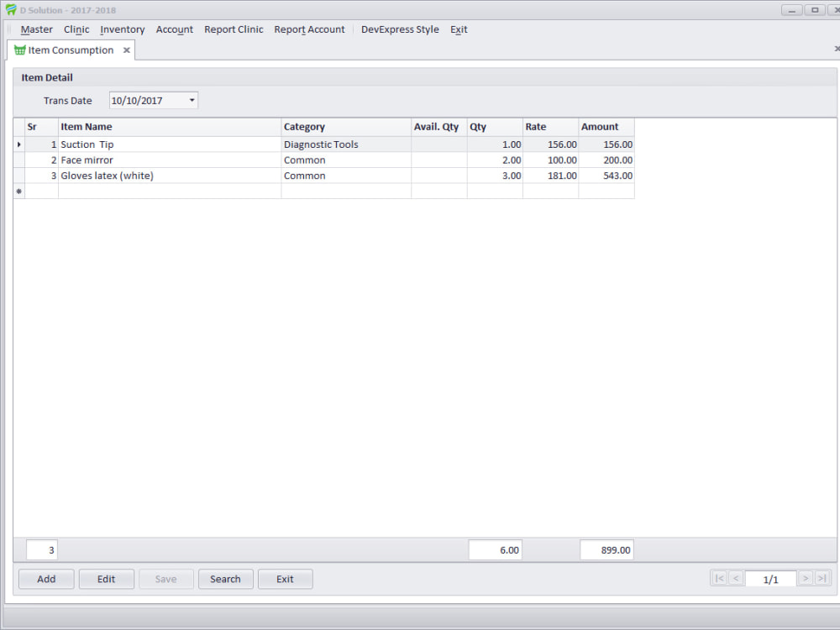Open the Master menu
The width and height of the screenshot is (840, 630).
point(36,29)
